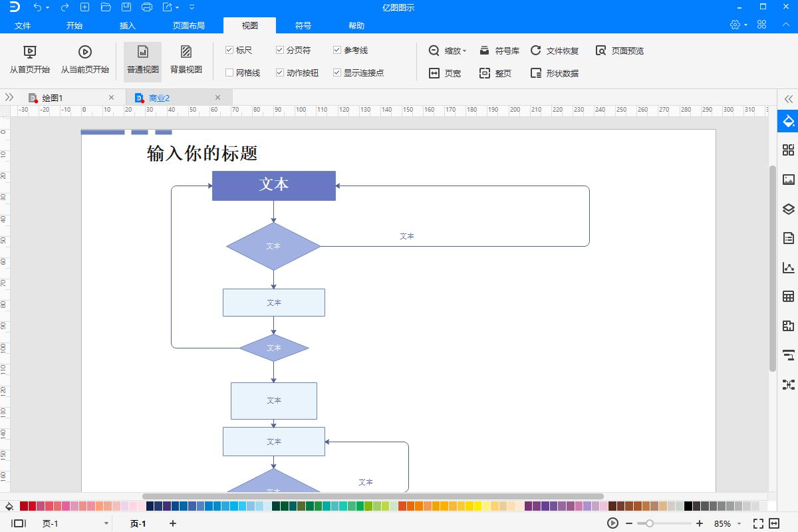Switch to the 符号 ribbon tab
The image size is (798, 532).
303,25
